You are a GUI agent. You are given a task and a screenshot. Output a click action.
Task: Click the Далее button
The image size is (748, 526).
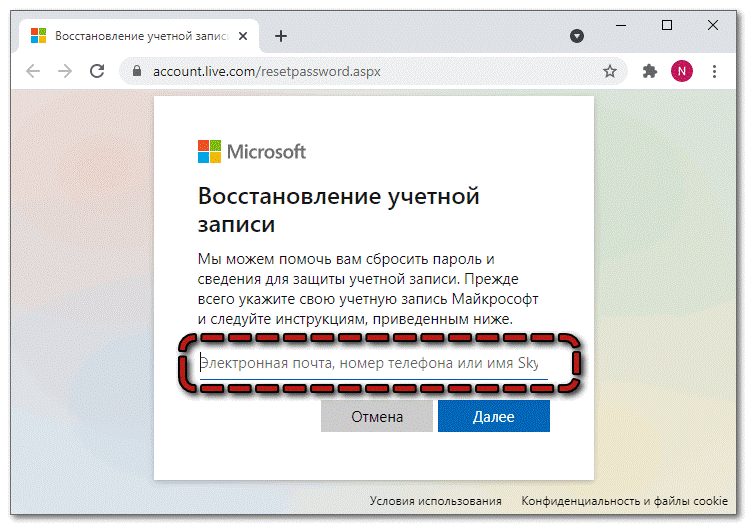point(494,416)
